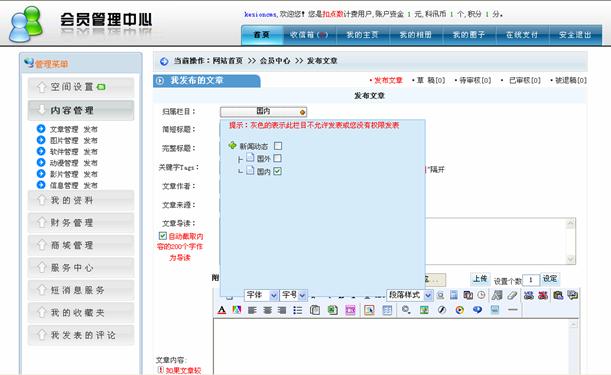Expand the 服务中心 sidebar section
611x375 pixels.
point(81,268)
